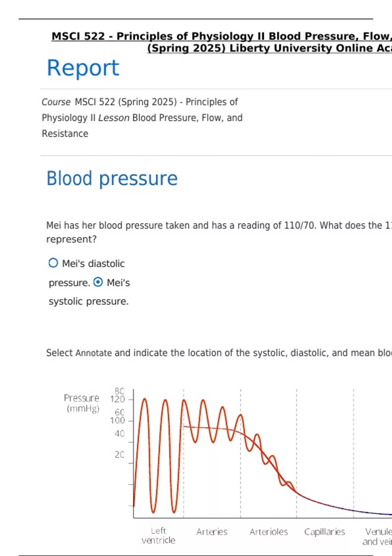The height and width of the screenshot is (556, 392).
Task: Click the 20 value on the pressure axis
Action: (x=120, y=455)
